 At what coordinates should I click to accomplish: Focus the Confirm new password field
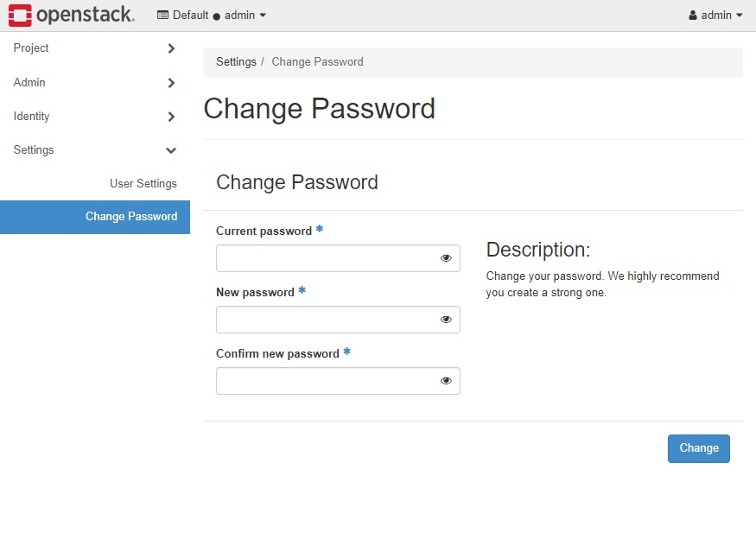coord(338,381)
